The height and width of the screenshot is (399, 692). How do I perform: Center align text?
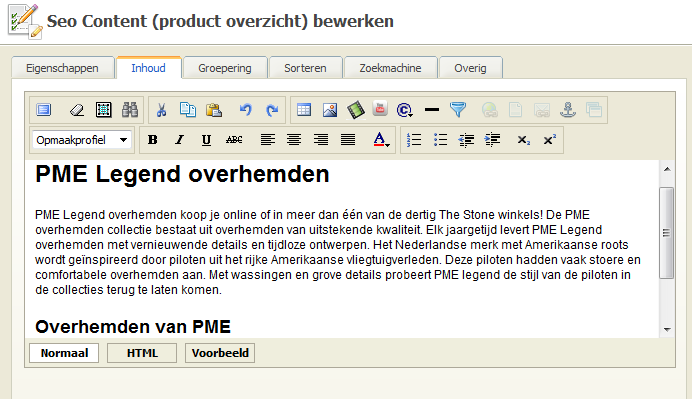294,140
